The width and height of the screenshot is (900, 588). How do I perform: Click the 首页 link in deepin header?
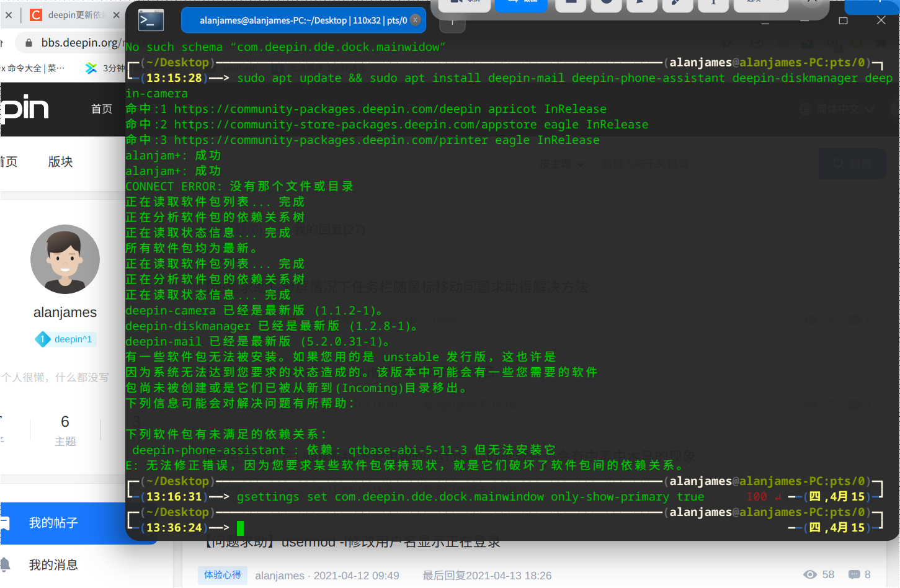point(102,109)
